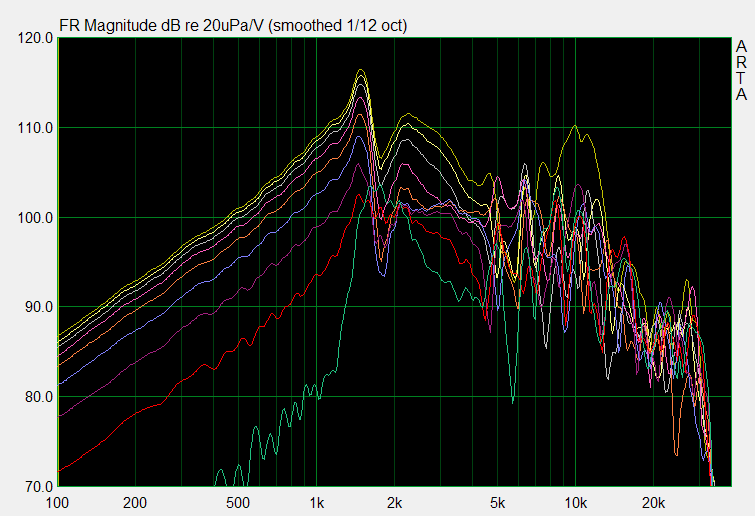Click the 80.0 y-axis label
This screenshot has width=755, height=516.
click(39, 397)
